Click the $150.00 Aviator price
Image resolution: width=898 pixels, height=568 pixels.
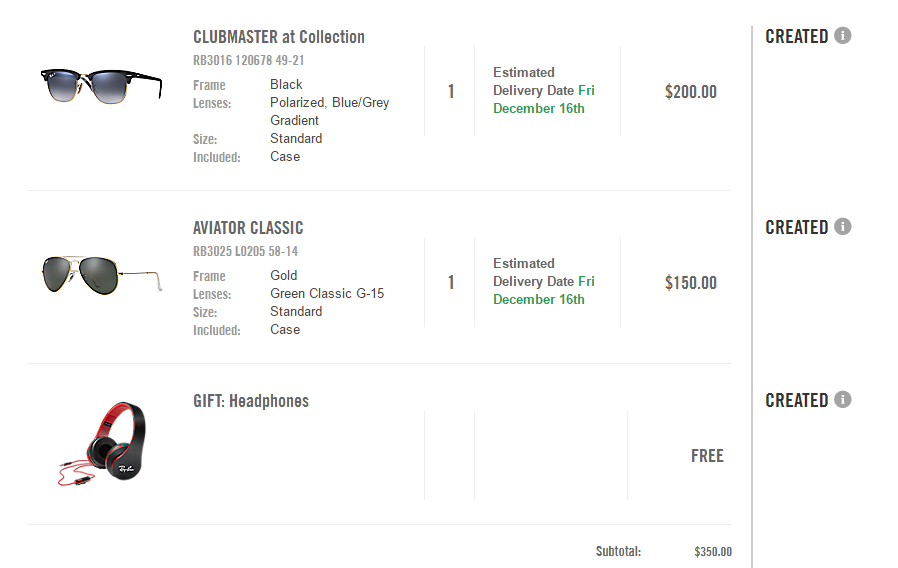pos(690,283)
